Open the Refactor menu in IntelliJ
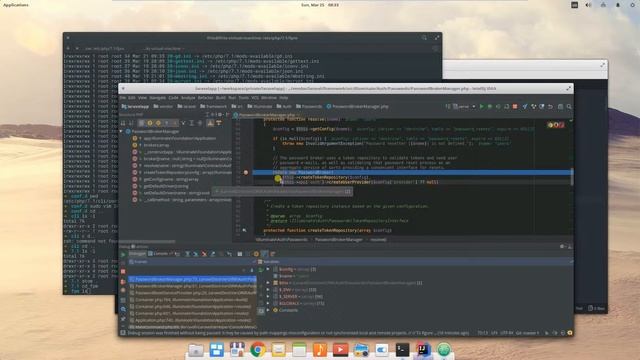640x360 pixels. (x=206, y=98)
